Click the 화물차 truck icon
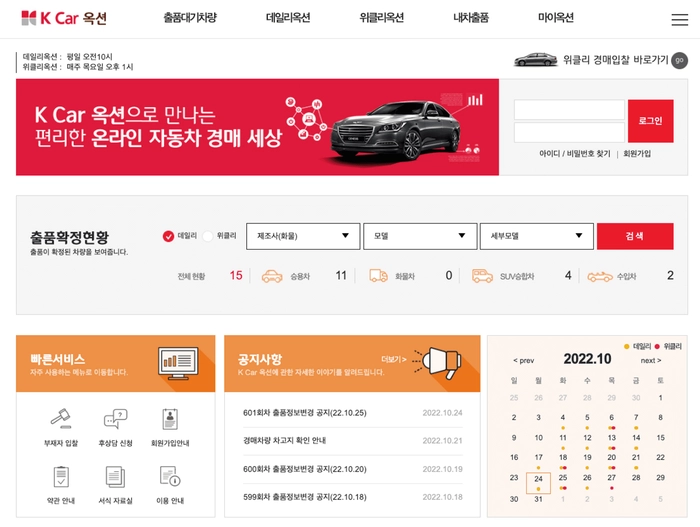 [x=378, y=276]
